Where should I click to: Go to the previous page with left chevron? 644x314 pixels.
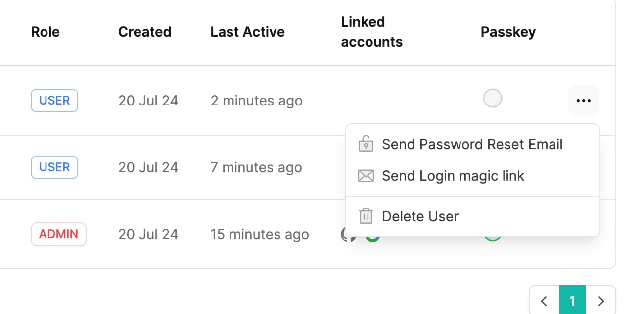544,300
